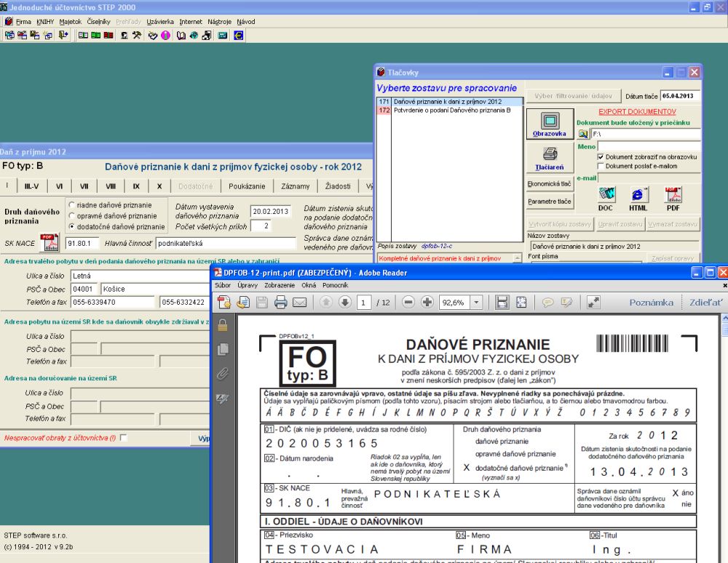
Task: Click the SK NACE code field 91.80.1
Action: [83, 243]
